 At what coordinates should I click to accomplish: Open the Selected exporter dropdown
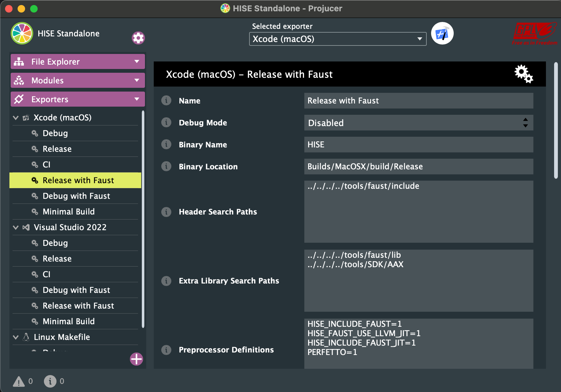[x=338, y=39]
